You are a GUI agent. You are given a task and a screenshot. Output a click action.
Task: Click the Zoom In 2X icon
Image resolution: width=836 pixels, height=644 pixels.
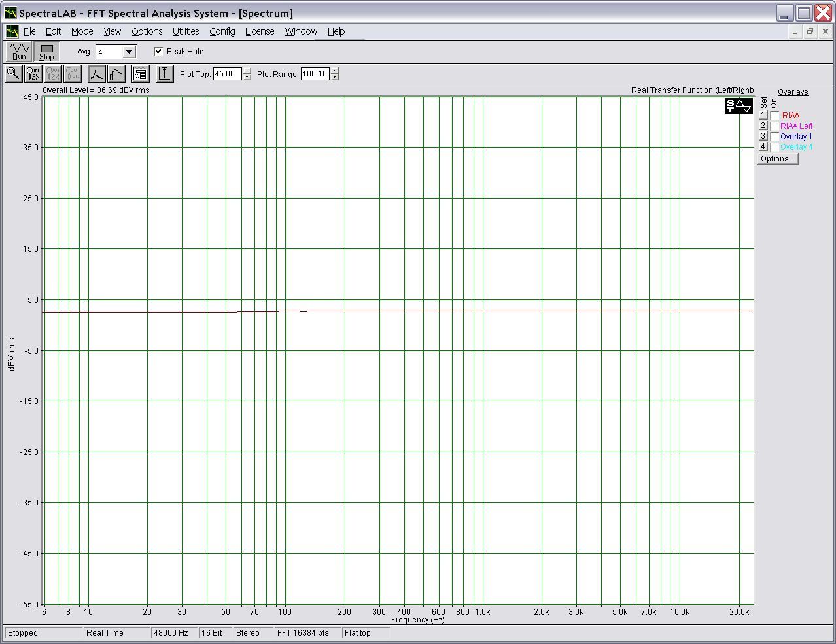click(x=33, y=74)
